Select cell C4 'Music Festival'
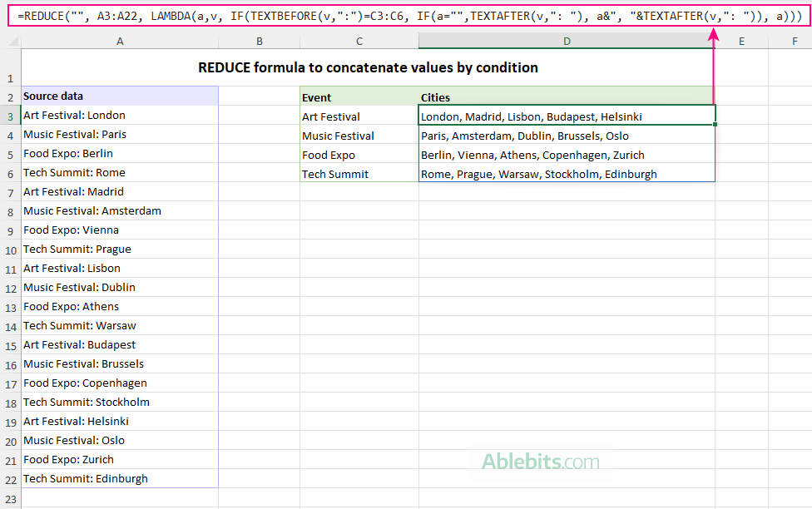The width and height of the screenshot is (812, 509). (359, 135)
